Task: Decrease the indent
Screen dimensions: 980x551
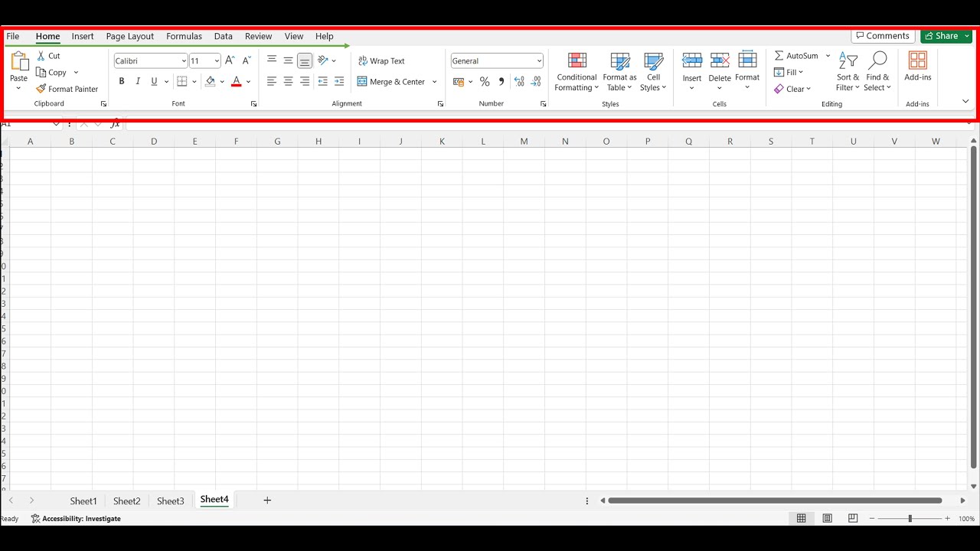Action: coord(322,81)
